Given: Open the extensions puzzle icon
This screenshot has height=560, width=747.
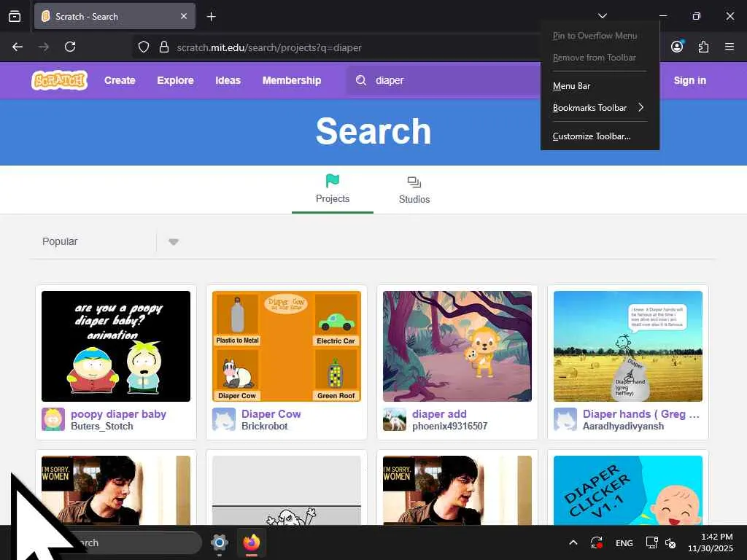Looking at the screenshot, I should [x=703, y=47].
